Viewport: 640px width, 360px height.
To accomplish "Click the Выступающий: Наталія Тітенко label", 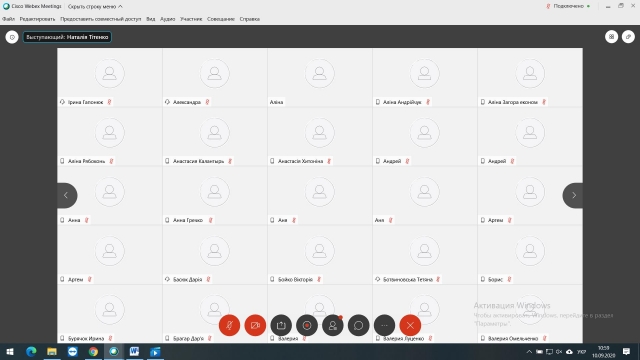I will pos(67,37).
